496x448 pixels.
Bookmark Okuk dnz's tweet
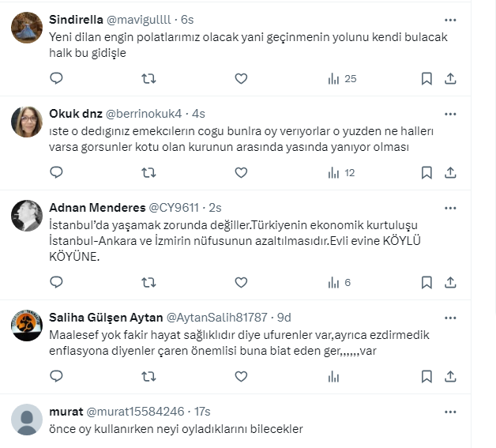tap(426, 173)
